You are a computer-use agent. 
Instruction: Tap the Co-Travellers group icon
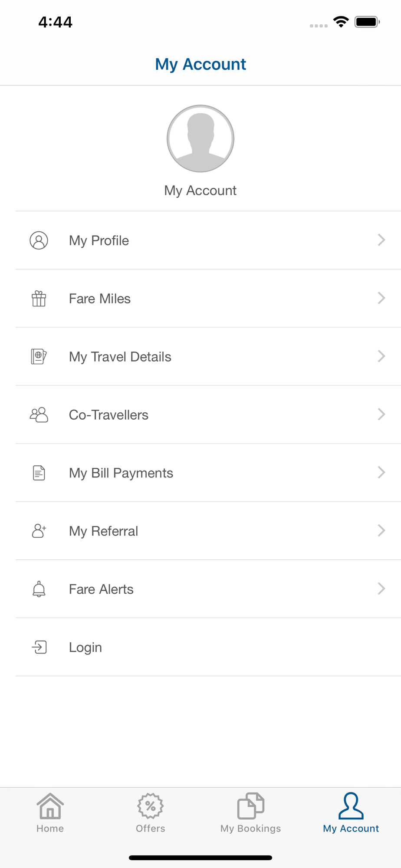[x=39, y=415]
